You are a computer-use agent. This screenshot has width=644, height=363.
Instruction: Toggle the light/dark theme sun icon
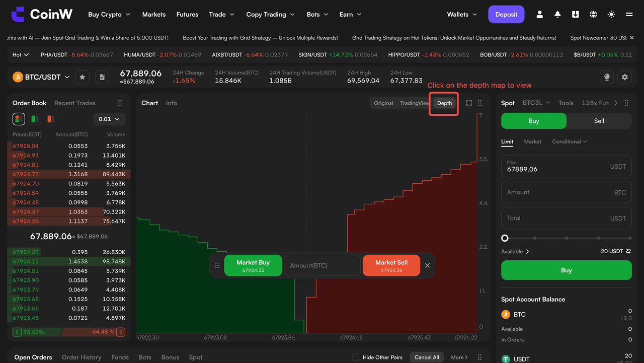611,15
